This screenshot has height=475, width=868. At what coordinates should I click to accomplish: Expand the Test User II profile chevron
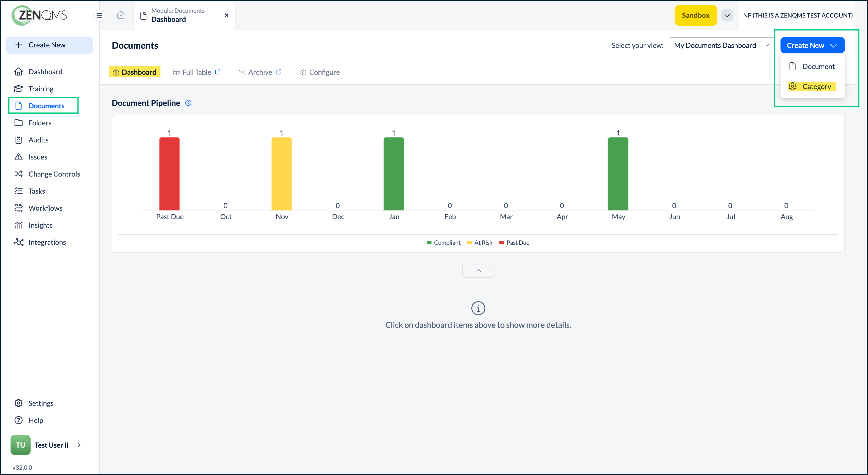[79, 445]
